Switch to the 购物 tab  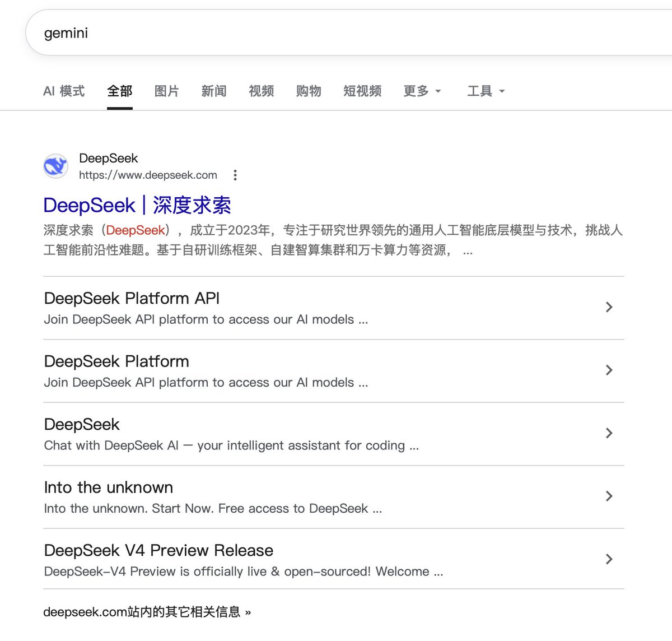(x=309, y=91)
